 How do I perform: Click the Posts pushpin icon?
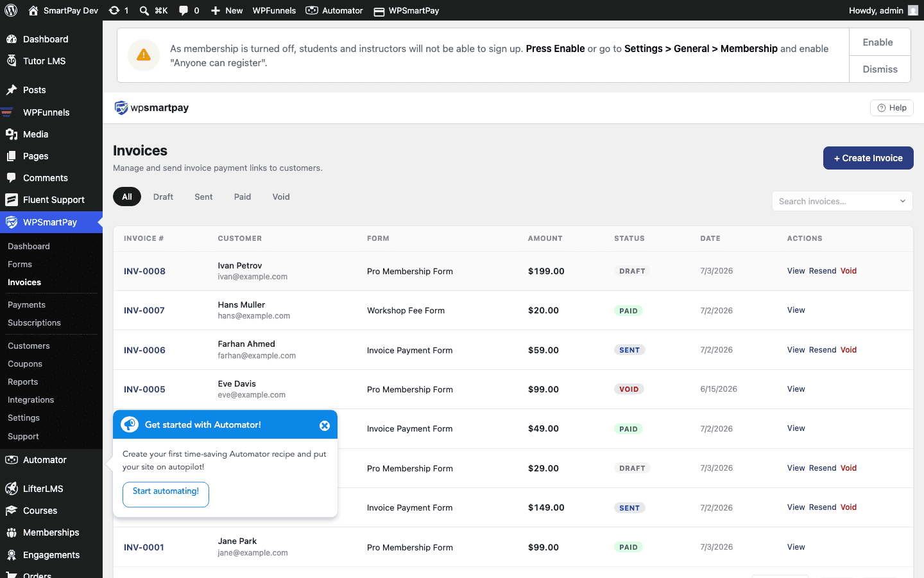tap(12, 90)
